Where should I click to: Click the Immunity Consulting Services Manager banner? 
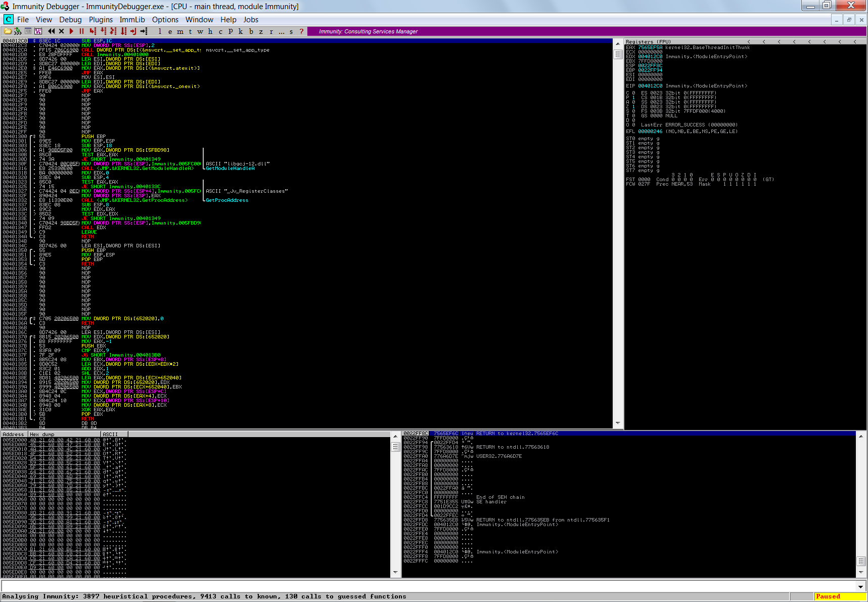[586, 31]
